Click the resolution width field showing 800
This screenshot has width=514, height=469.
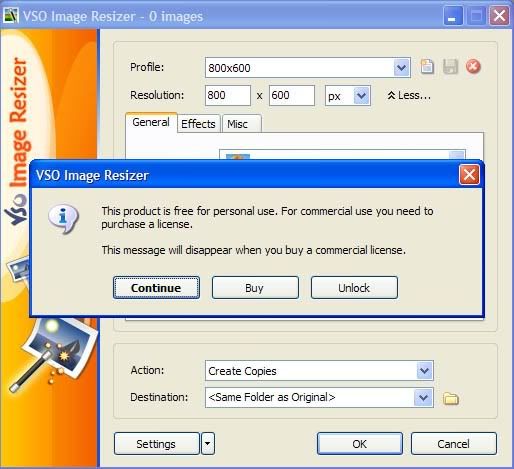click(228, 96)
